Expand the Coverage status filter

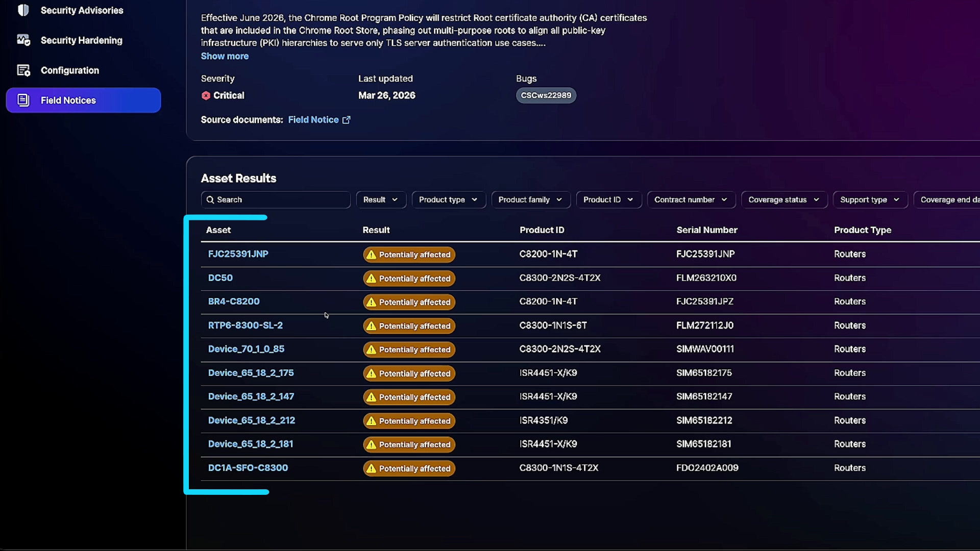pos(784,200)
